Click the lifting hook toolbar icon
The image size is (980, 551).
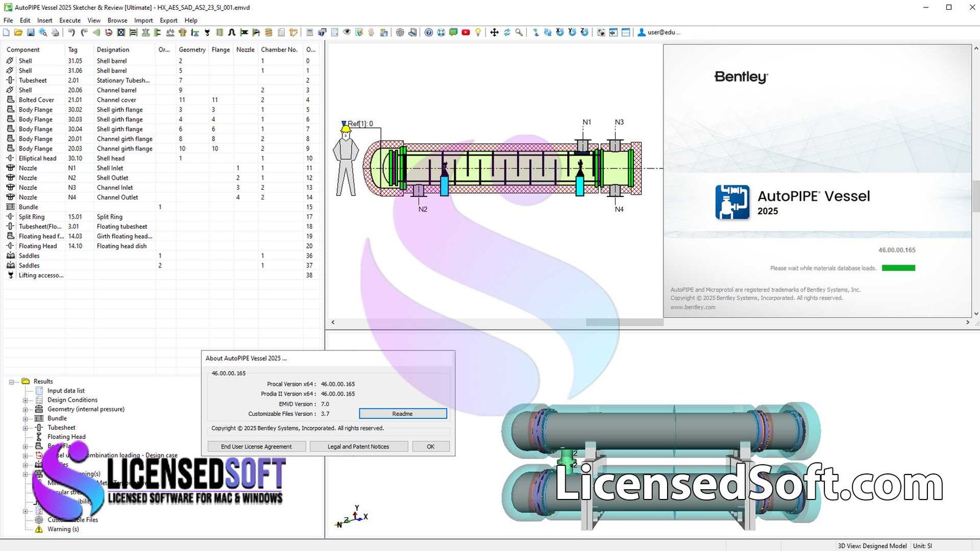click(207, 32)
